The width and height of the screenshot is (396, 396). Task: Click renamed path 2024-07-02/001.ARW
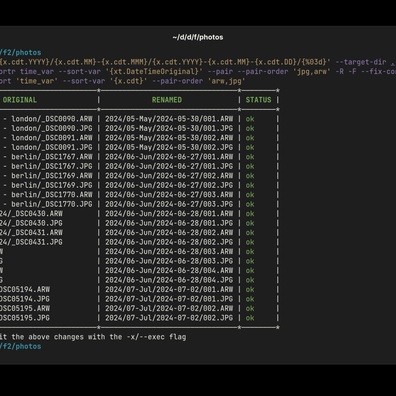[x=169, y=289]
